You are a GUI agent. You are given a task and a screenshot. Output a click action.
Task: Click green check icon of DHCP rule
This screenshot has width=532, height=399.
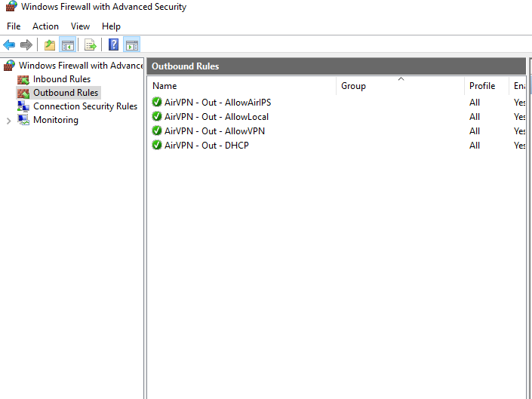[157, 145]
